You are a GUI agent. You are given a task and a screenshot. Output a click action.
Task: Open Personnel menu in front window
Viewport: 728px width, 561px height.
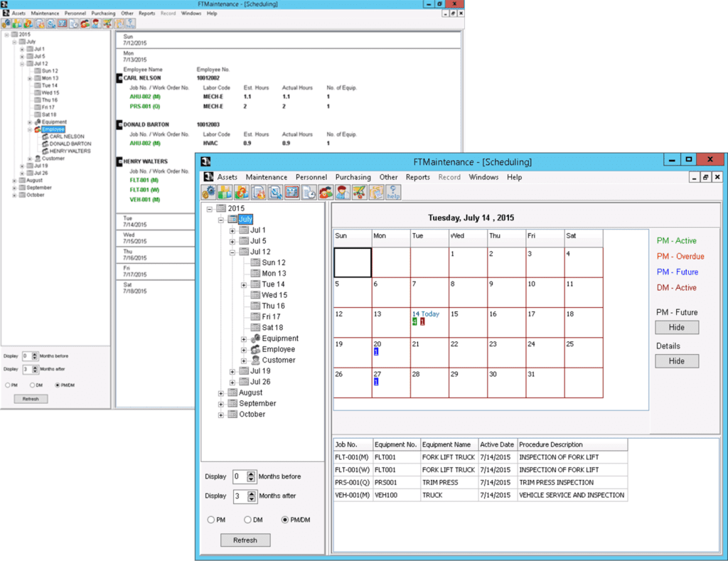(x=311, y=177)
